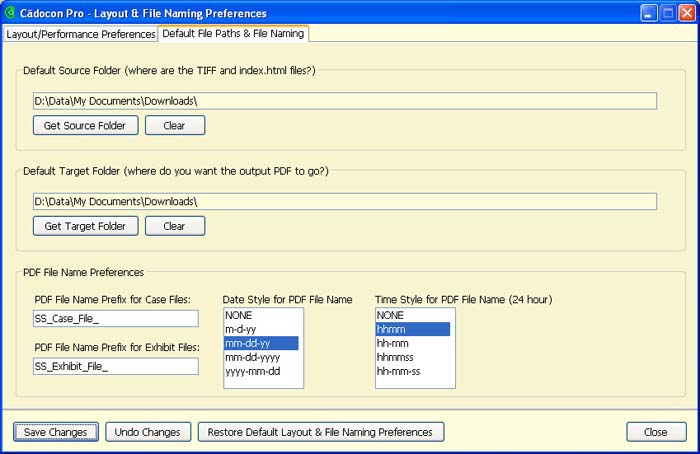This screenshot has height=454, width=700.
Task: Choose mm-dd-yyyy date style
Action: coord(252,357)
